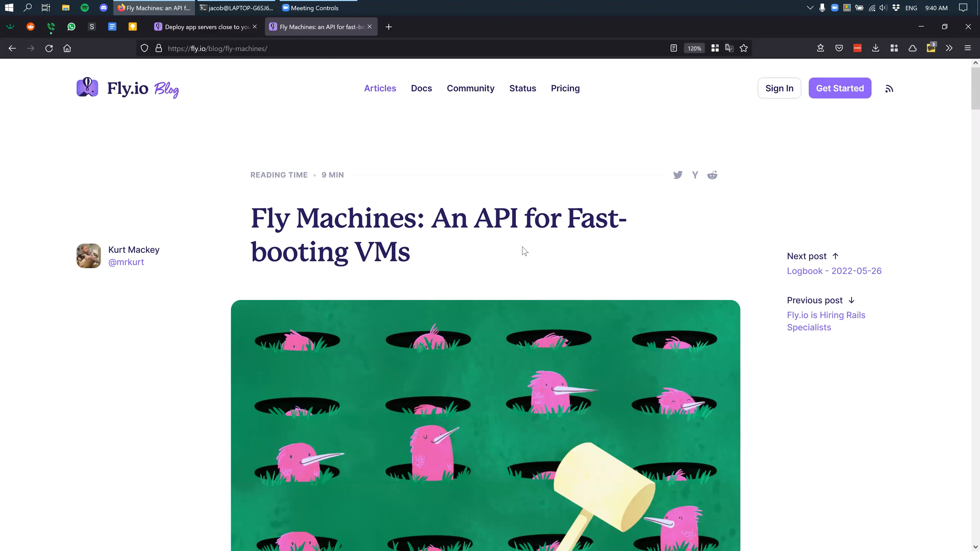
Task: Save the page to Pocket
Action: tap(839, 48)
